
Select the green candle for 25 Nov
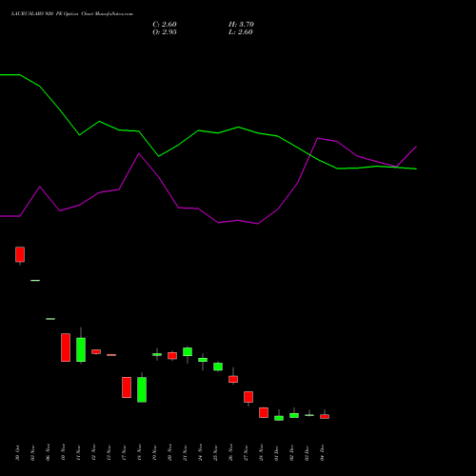point(218,367)
